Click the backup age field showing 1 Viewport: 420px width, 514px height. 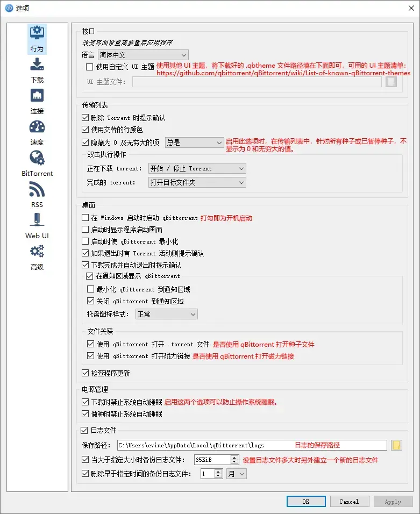point(208,474)
